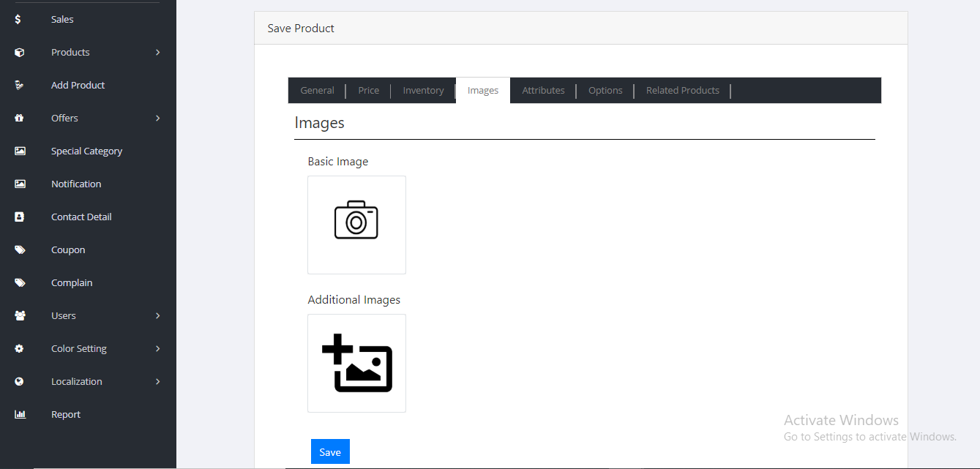Open the Contact Detail sidebar link
Image resolution: width=980 pixels, height=469 pixels.
point(81,217)
